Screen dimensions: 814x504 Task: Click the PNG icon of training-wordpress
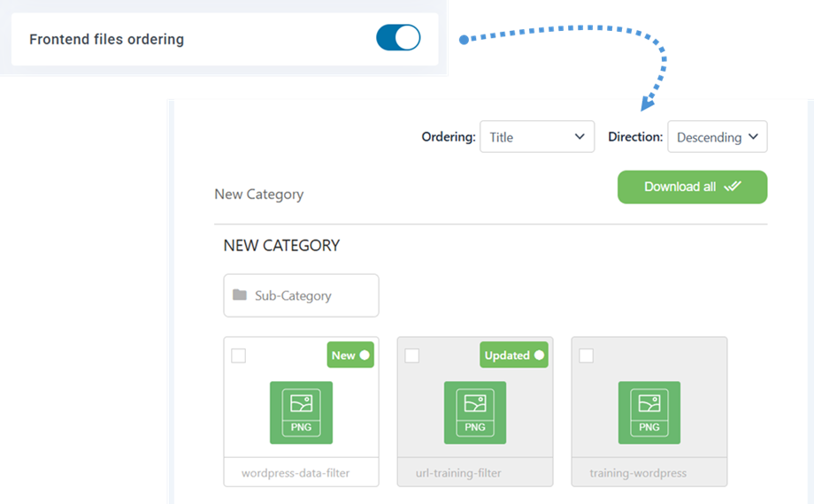click(649, 412)
